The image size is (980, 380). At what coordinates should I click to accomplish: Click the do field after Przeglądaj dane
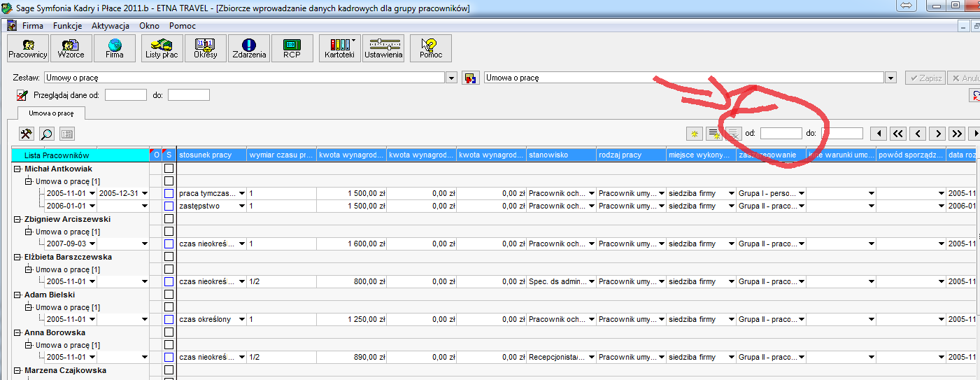click(189, 94)
